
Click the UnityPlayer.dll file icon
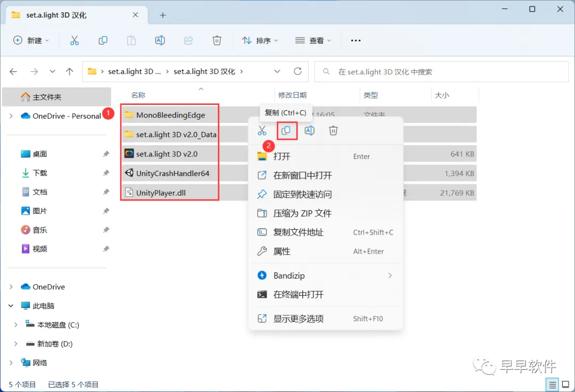(129, 193)
